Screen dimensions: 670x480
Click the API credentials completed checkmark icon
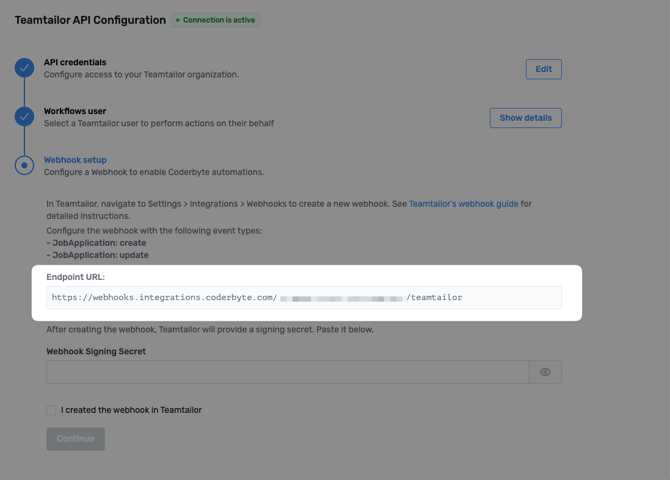(24, 68)
